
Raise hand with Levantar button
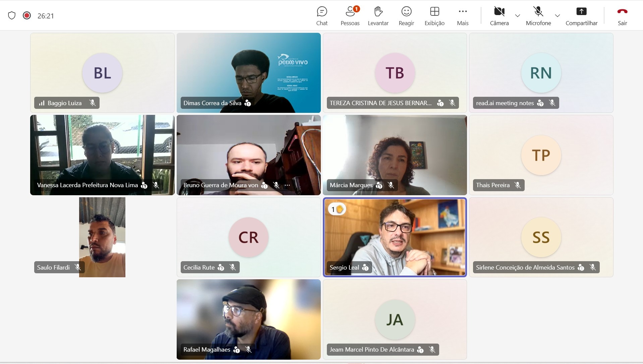(x=378, y=16)
